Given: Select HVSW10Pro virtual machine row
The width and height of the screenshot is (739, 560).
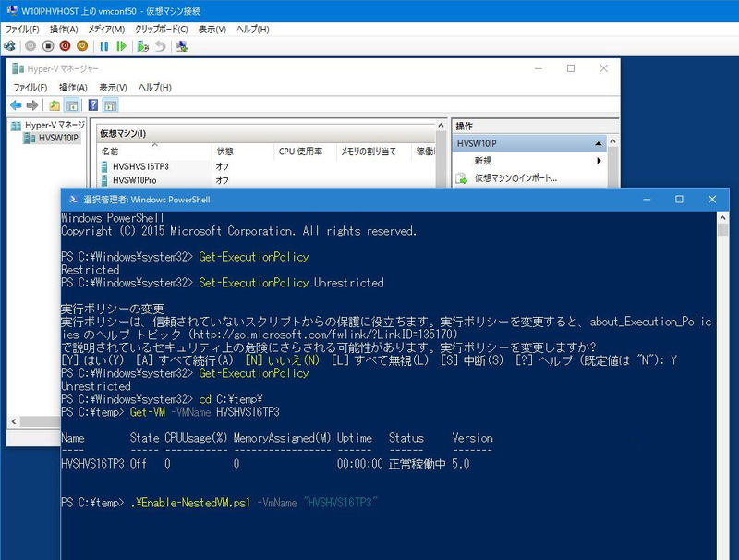Looking at the screenshot, I should point(266,180).
